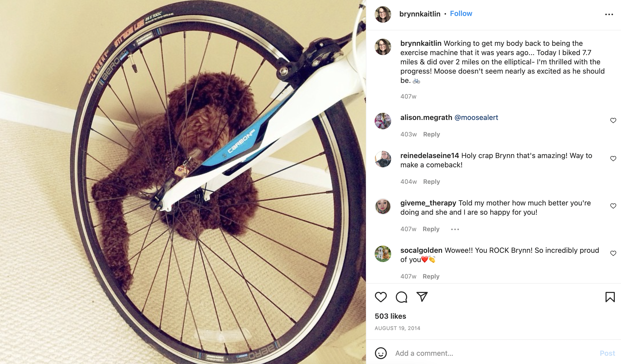Open the comment bubble icon
621x364 pixels.
(x=401, y=297)
